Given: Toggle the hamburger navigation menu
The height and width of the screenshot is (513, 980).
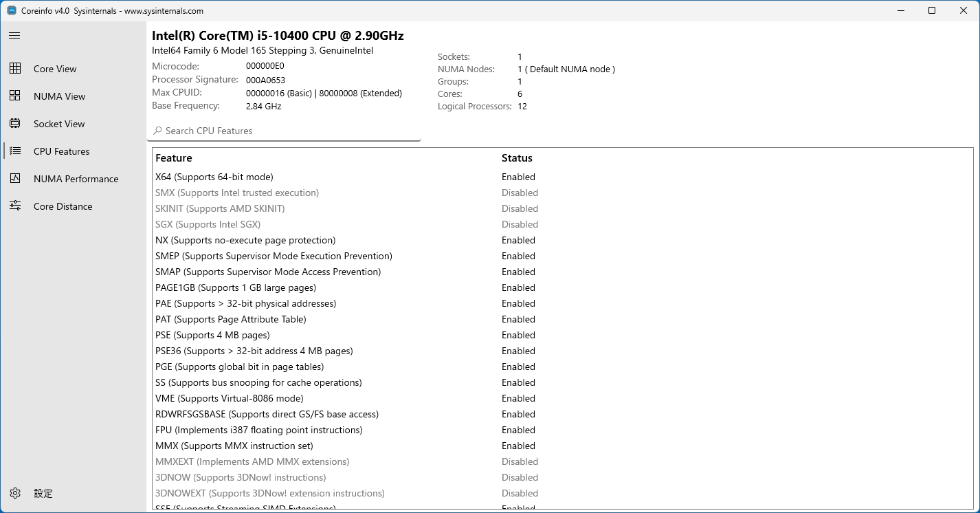Looking at the screenshot, I should pos(14,35).
